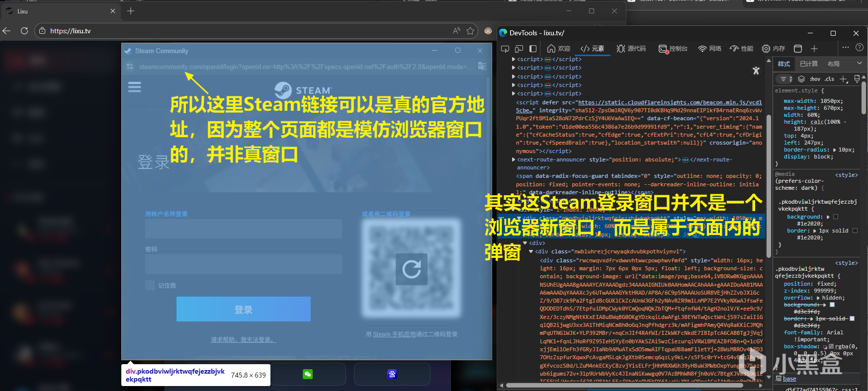Switch to the Network panel tab
868x391 pixels.
(710, 49)
